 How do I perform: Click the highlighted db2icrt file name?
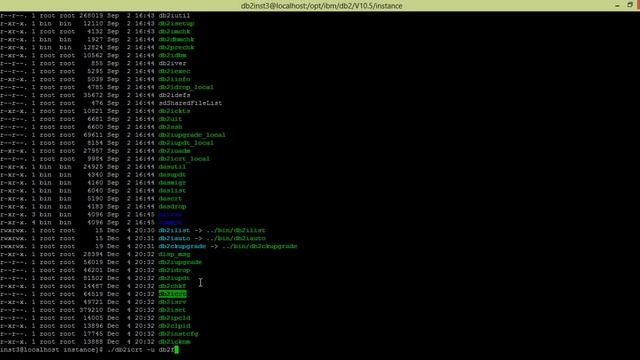pos(172,294)
